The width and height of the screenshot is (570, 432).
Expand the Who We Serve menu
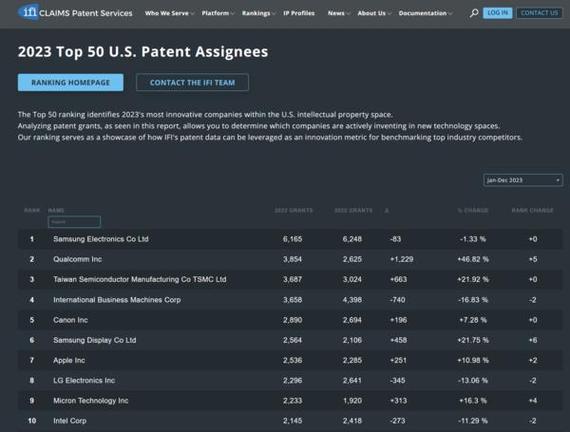tap(169, 13)
